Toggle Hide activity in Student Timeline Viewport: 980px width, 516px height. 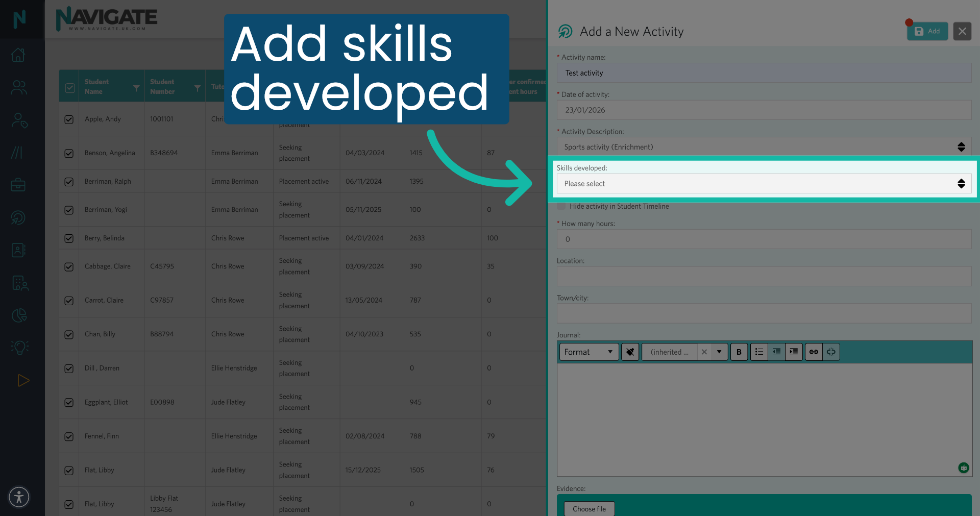point(561,206)
